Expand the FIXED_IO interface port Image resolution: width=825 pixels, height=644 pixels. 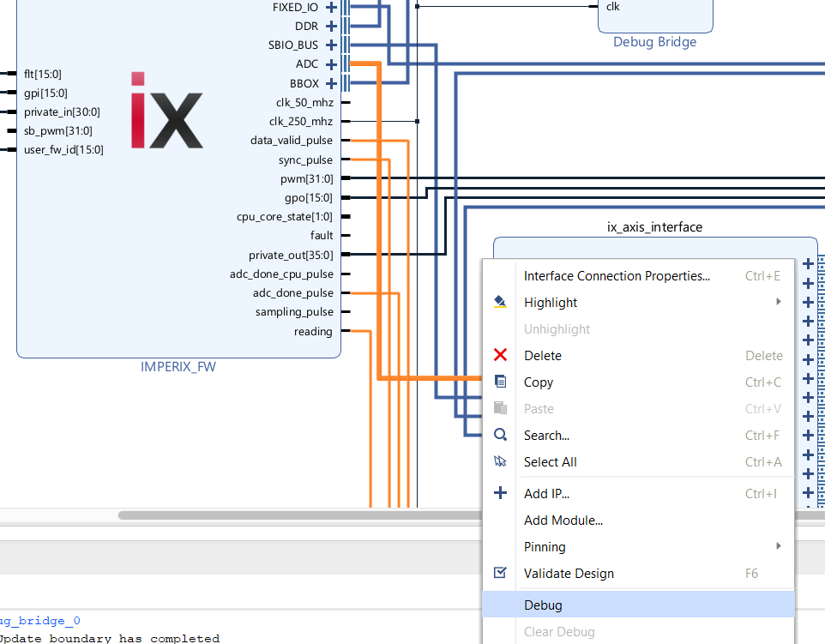pyautogui.click(x=331, y=8)
